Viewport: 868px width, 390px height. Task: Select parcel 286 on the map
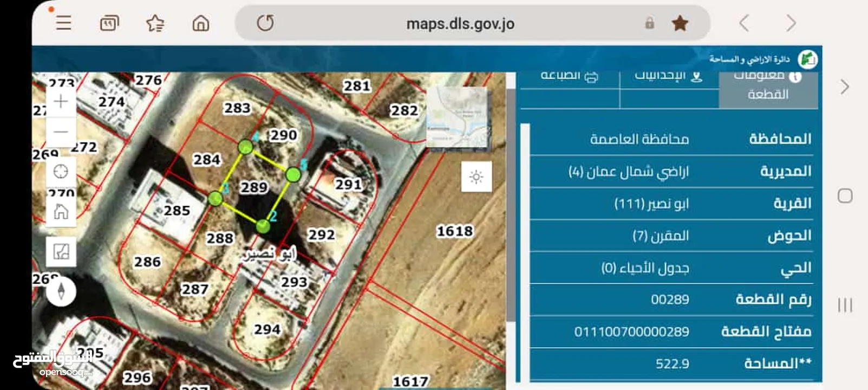147,262
